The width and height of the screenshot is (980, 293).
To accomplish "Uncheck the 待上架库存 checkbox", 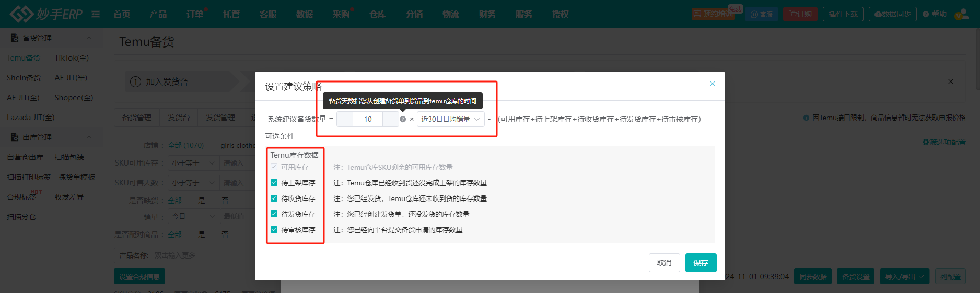I will [274, 183].
